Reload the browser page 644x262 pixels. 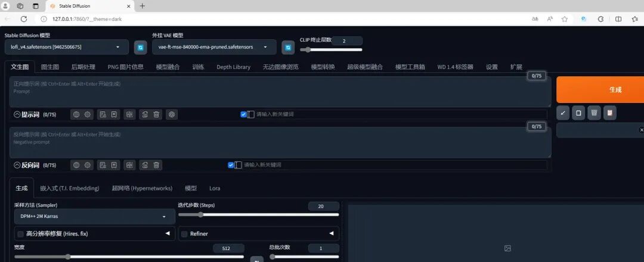tap(24, 19)
